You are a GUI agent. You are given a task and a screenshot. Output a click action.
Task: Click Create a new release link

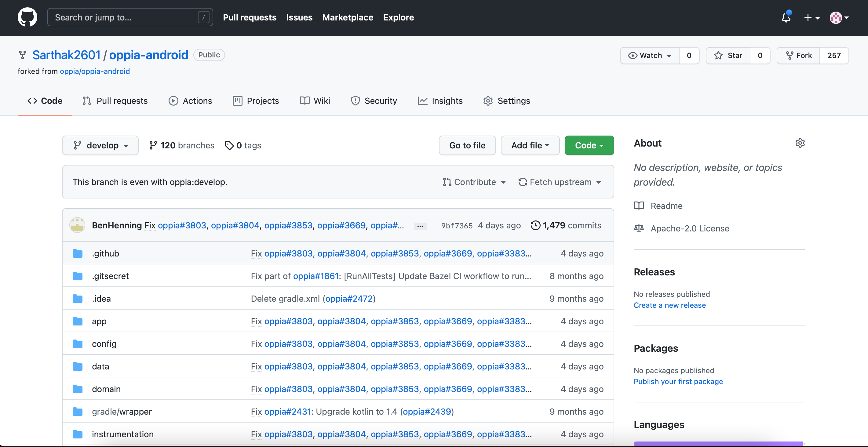(x=669, y=305)
